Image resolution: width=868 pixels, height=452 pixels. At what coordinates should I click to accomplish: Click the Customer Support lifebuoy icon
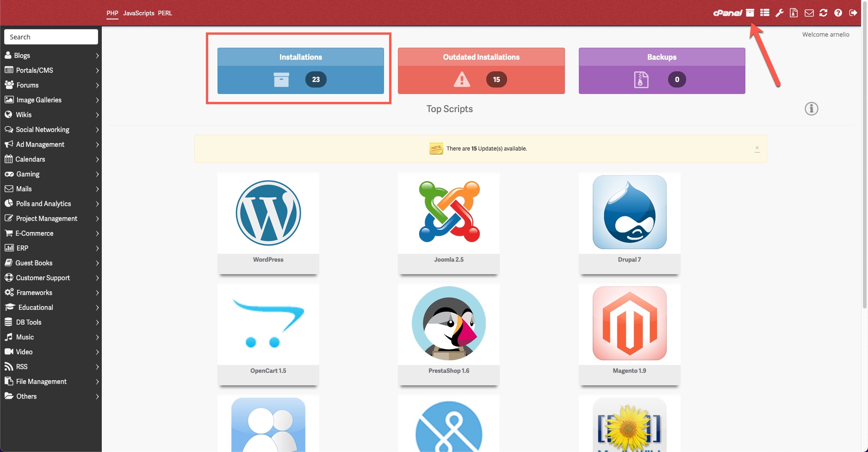[x=8, y=277]
